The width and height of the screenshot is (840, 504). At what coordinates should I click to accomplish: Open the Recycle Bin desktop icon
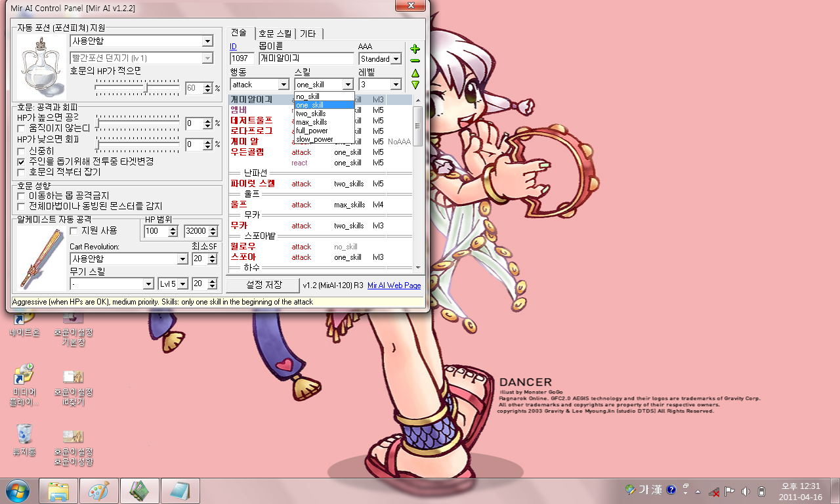pos(24,434)
